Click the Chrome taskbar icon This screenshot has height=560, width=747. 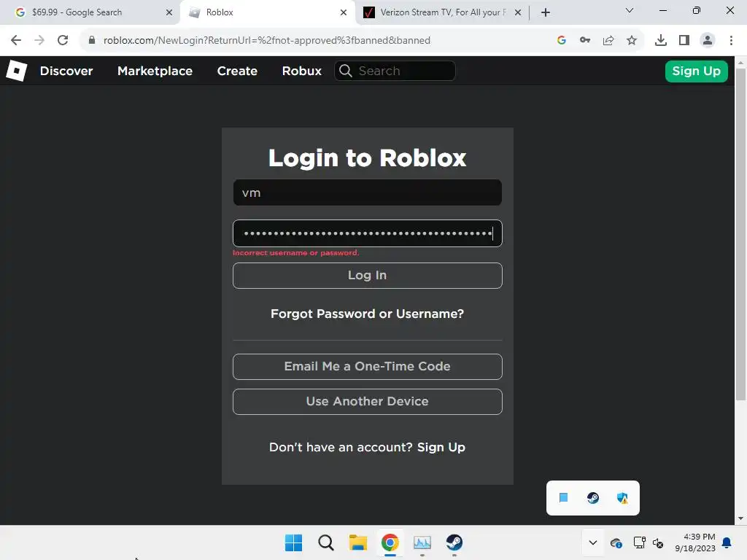coord(390,542)
